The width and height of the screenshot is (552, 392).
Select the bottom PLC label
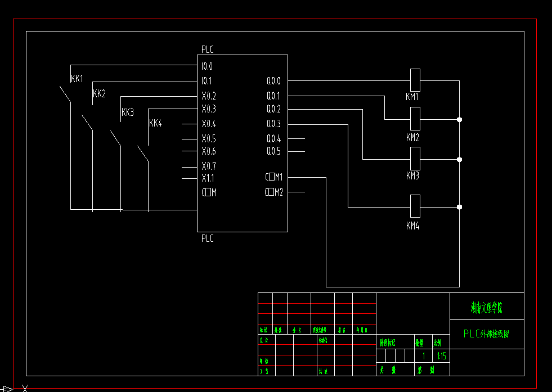208,238
